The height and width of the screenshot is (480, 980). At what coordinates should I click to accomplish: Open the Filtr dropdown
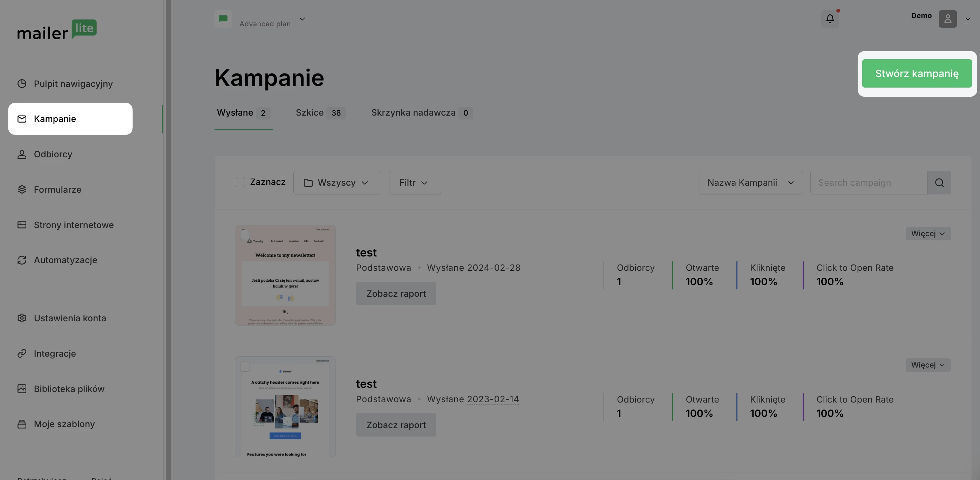(414, 183)
